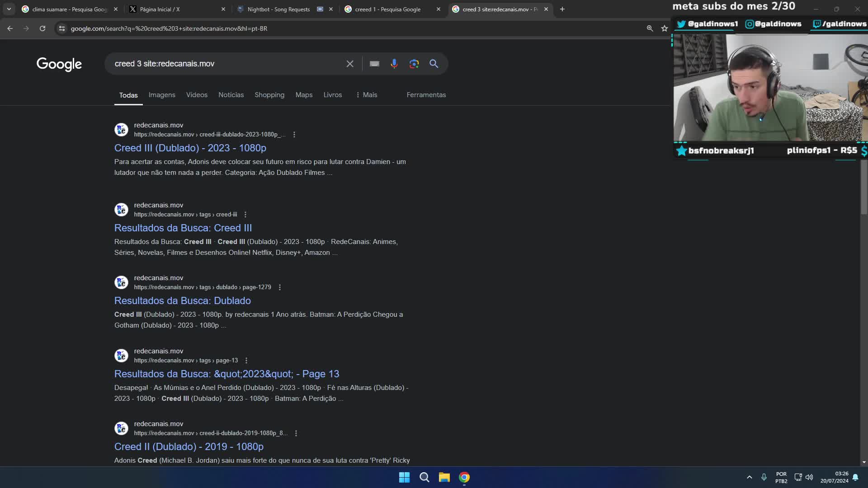Switch to Notícias results
Image resolution: width=868 pixels, height=488 pixels.
[x=231, y=95]
